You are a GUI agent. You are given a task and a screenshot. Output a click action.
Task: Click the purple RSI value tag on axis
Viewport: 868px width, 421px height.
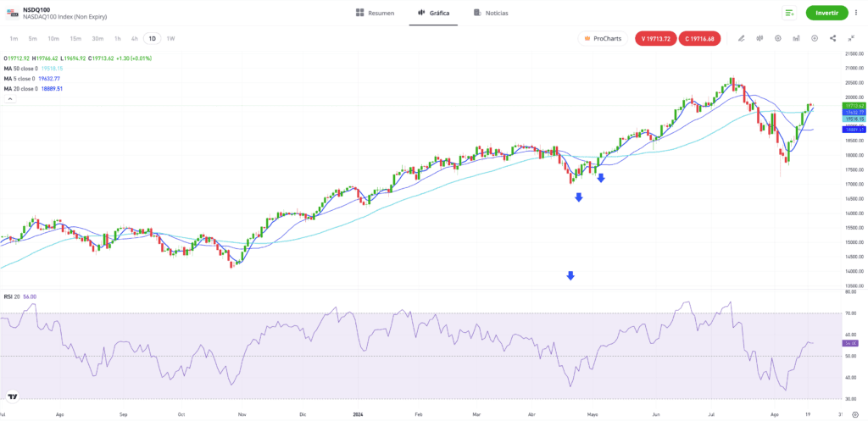click(x=849, y=344)
